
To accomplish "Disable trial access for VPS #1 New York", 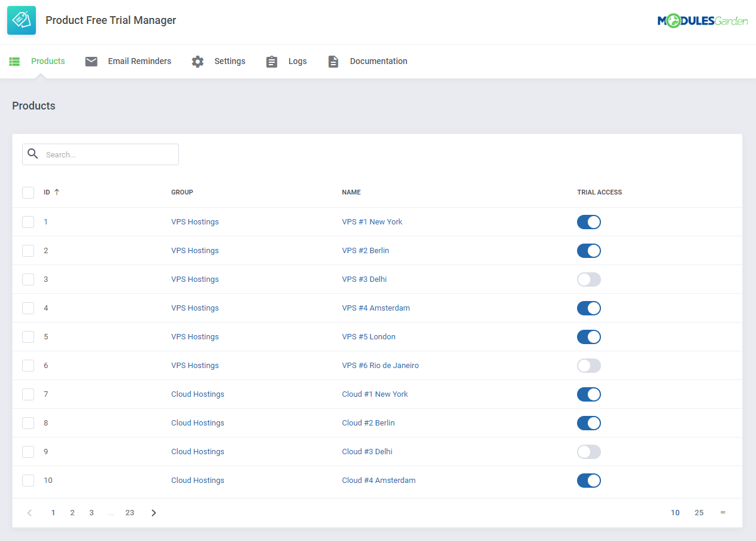I will [x=588, y=221].
